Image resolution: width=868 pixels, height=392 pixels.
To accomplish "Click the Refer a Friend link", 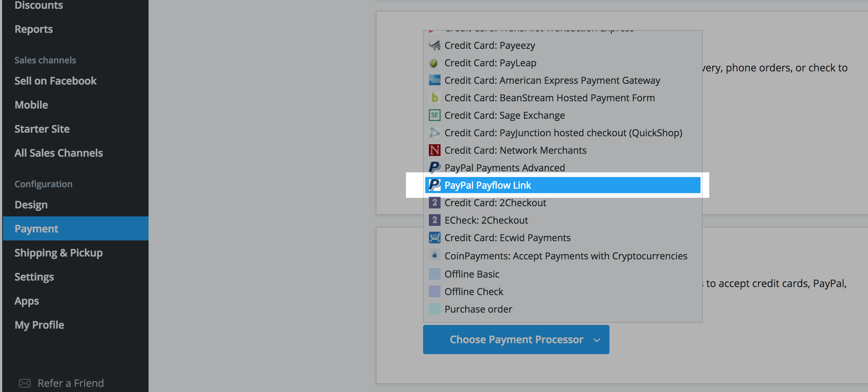I will pyautogui.click(x=71, y=383).
